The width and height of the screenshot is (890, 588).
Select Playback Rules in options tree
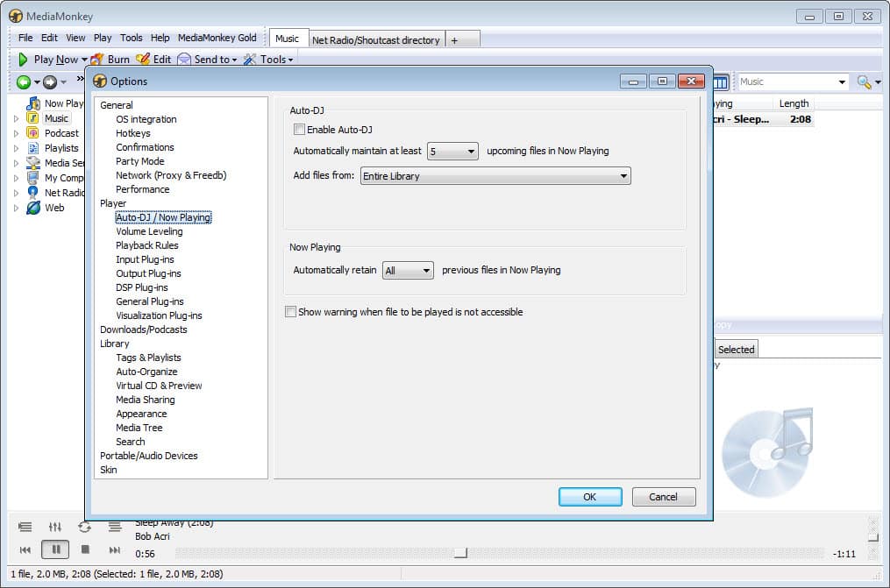click(x=147, y=245)
